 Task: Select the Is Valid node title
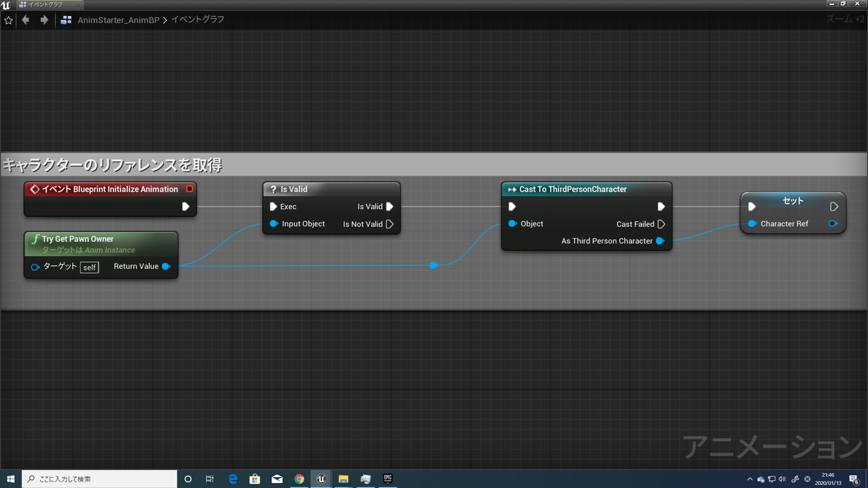[x=294, y=189]
